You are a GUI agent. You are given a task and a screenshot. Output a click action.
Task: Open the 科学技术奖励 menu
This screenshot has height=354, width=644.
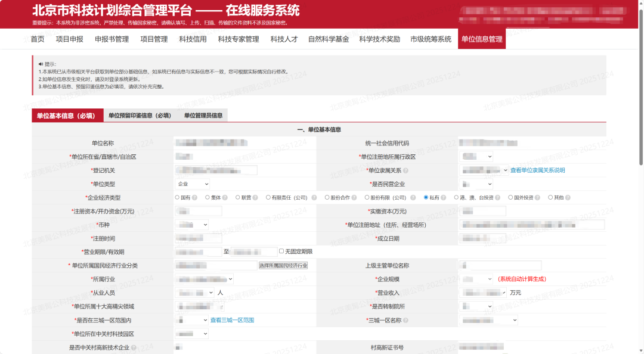coord(379,39)
